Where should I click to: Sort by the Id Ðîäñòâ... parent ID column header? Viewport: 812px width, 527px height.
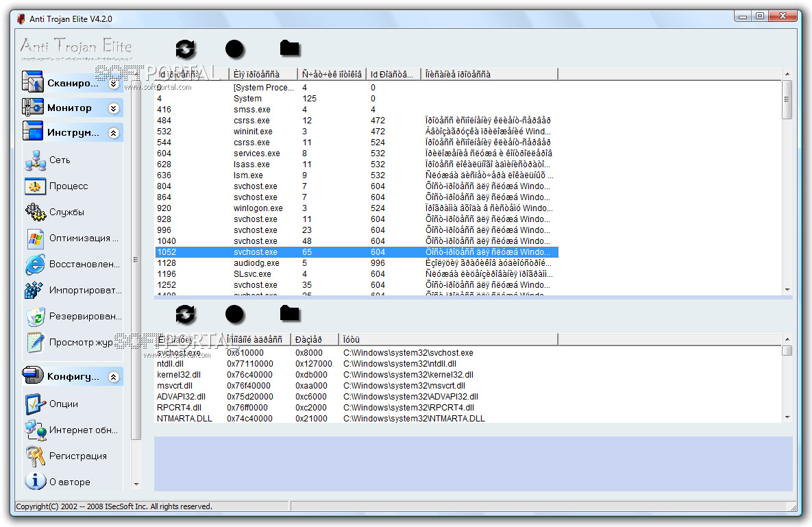(x=393, y=74)
